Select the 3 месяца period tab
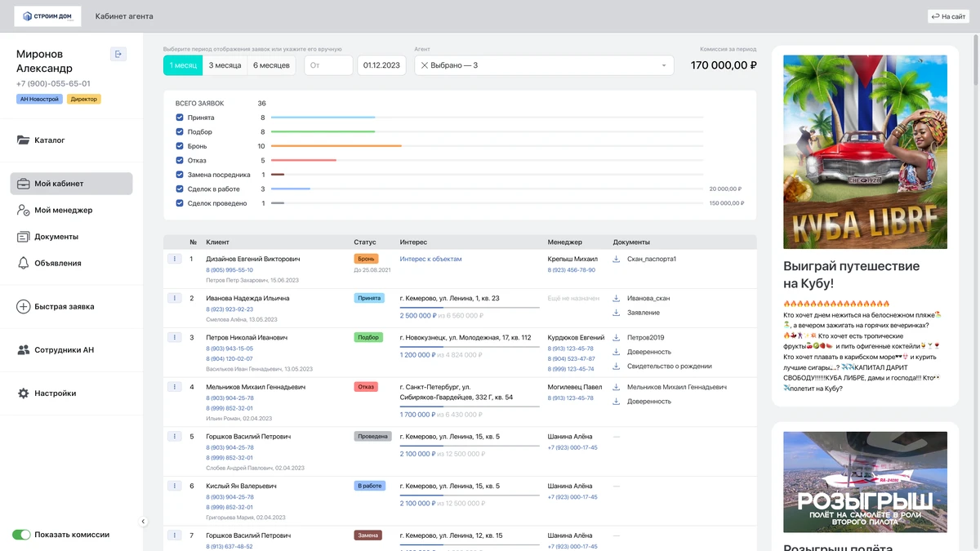Screen dimensions: 980x551 pos(225,65)
